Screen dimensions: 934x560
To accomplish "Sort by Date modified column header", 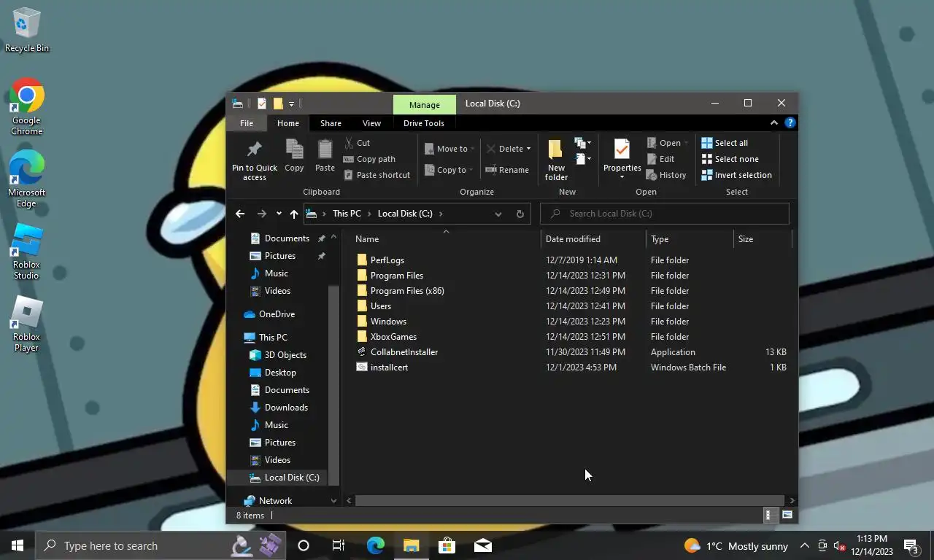I will (x=594, y=239).
